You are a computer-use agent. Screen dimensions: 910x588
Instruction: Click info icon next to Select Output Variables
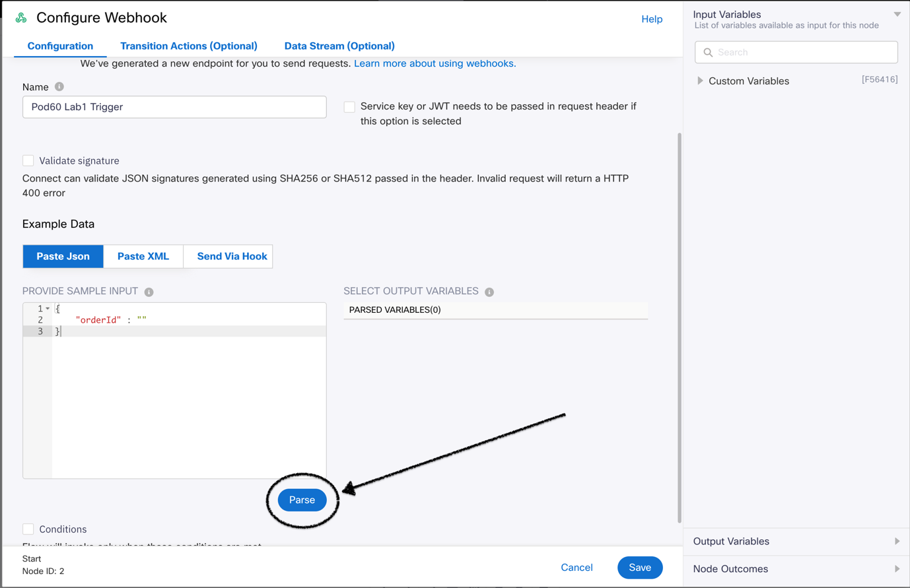tap(489, 292)
